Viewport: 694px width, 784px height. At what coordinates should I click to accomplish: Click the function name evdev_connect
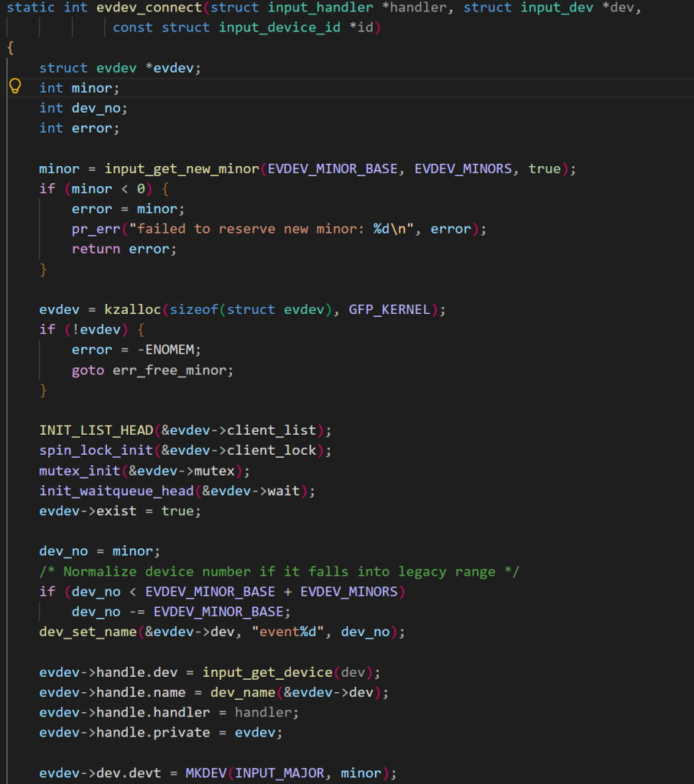(x=149, y=8)
